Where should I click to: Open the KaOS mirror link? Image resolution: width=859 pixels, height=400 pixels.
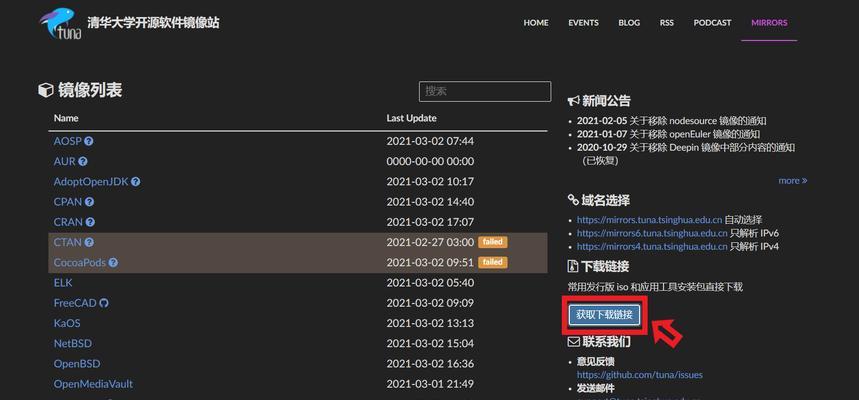coord(67,323)
